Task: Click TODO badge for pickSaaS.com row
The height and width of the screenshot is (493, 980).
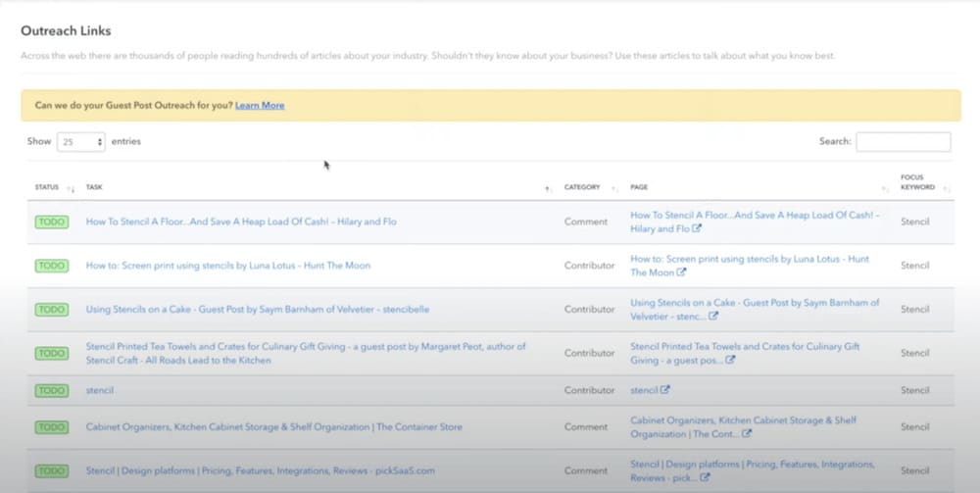Action: point(52,471)
